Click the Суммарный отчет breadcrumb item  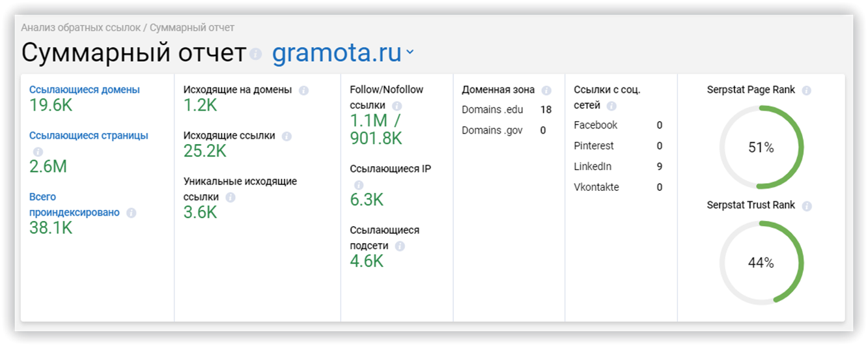pos(192,28)
